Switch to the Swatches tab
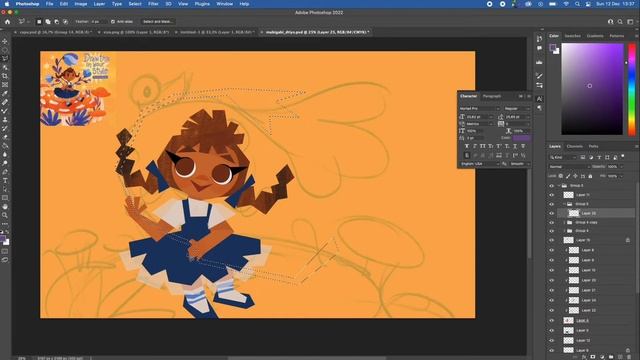 pos(572,36)
